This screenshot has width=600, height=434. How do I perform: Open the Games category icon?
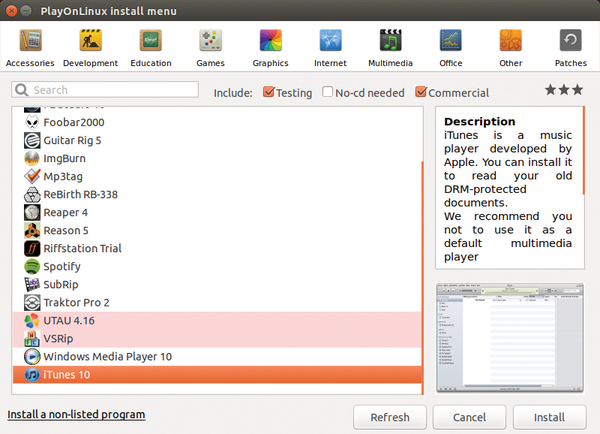(x=210, y=40)
